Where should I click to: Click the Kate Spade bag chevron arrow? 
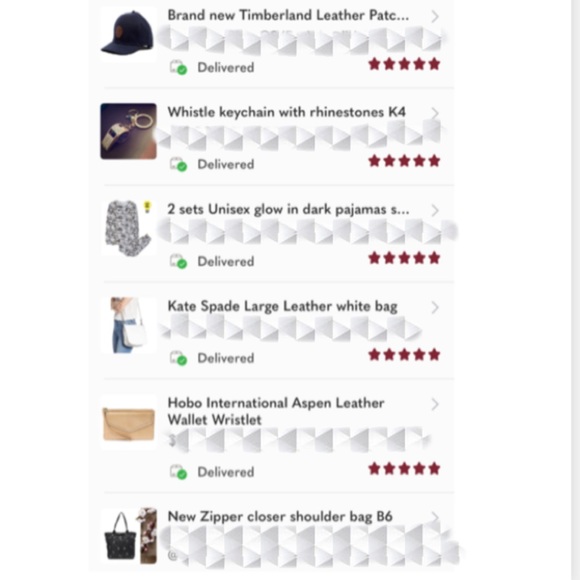435,307
